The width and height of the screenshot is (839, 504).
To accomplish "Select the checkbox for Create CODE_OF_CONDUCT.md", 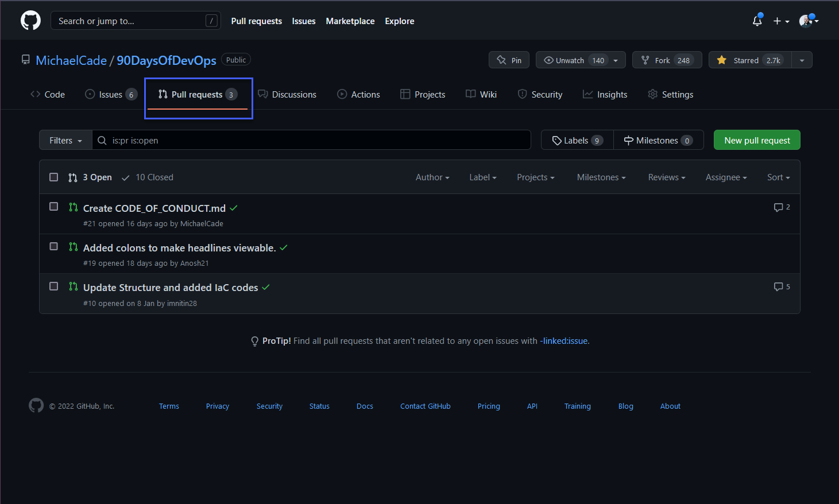I will coord(53,206).
